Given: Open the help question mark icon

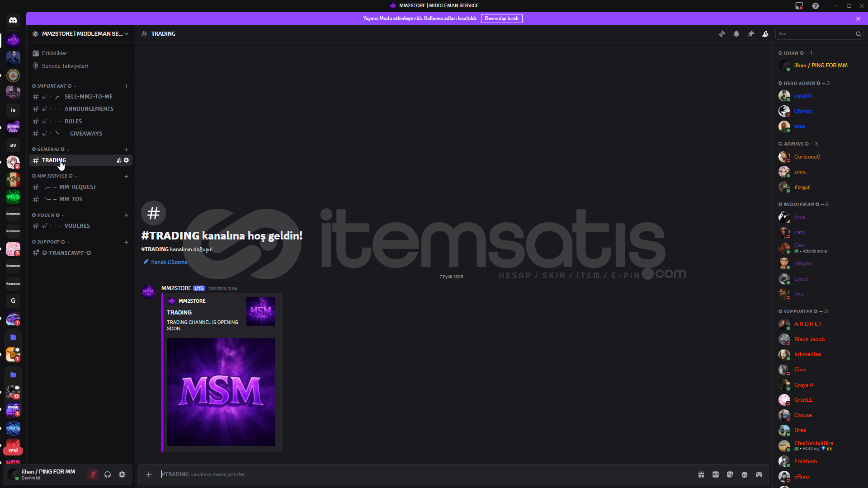Looking at the screenshot, I should [816, 6].
